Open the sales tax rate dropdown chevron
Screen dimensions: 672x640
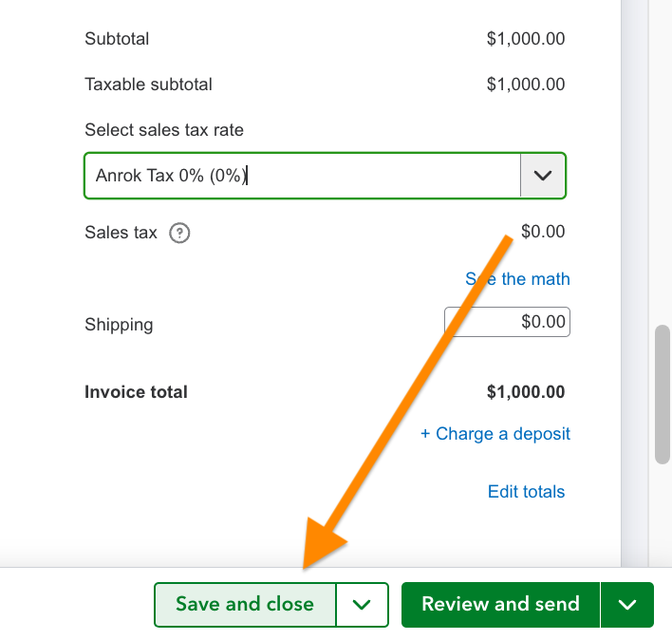[543, 176]
